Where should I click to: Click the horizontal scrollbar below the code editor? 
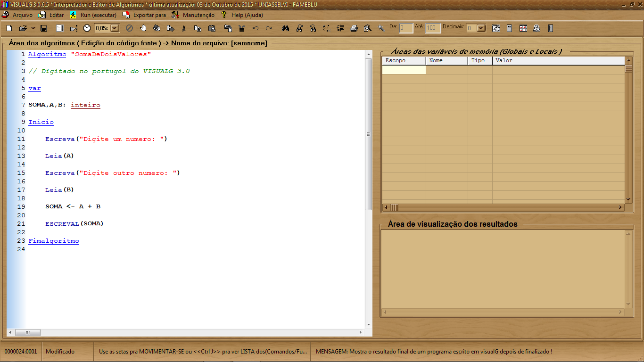pos(27,332)
